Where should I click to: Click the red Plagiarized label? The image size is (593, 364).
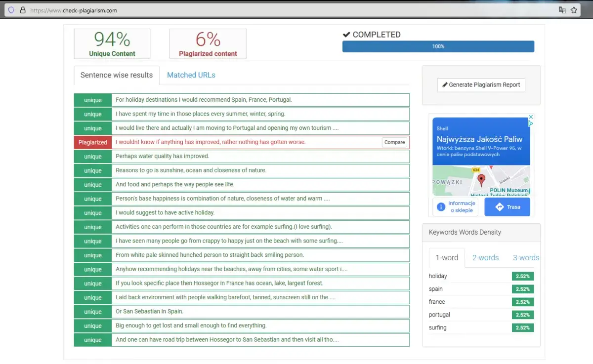click(x=93, y=142)
